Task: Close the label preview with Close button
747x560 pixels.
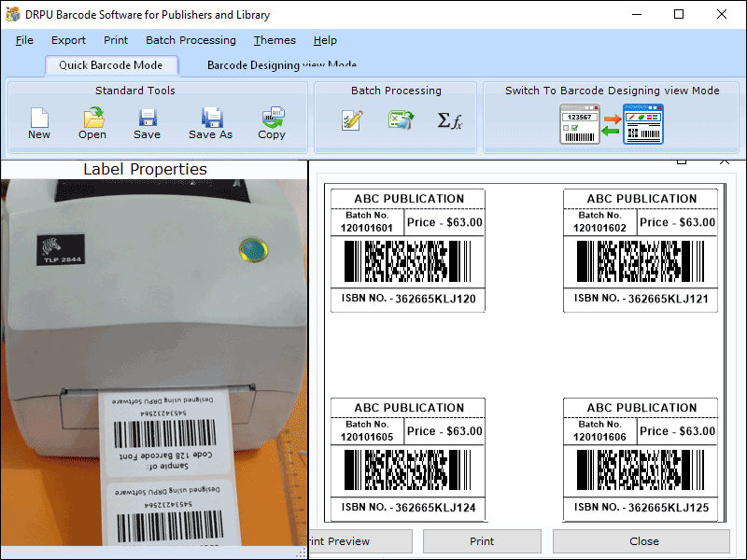Action: [x=643, y=541]
